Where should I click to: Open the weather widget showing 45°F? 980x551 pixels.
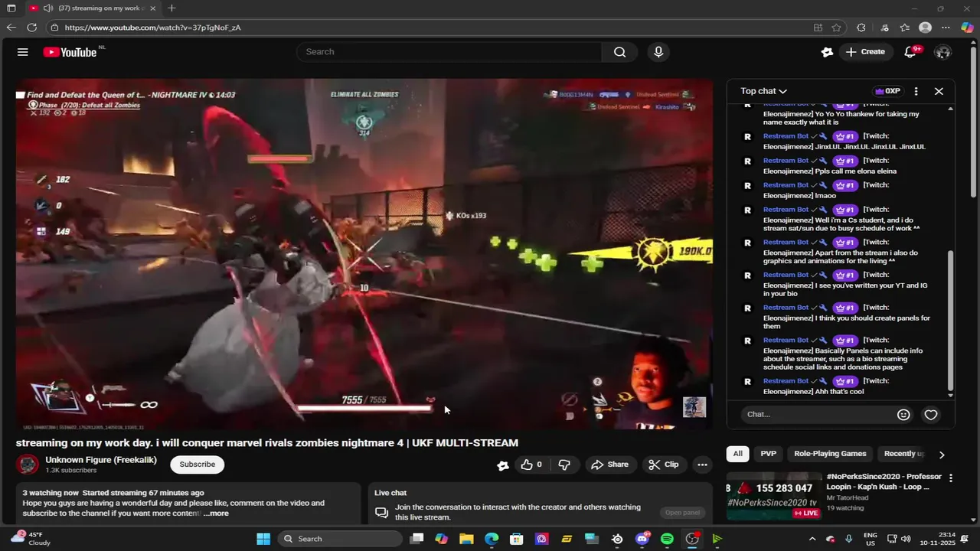[31, 539]
